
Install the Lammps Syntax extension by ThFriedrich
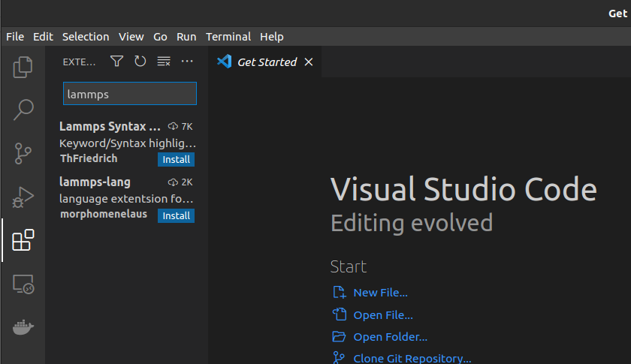coord(177,159)
